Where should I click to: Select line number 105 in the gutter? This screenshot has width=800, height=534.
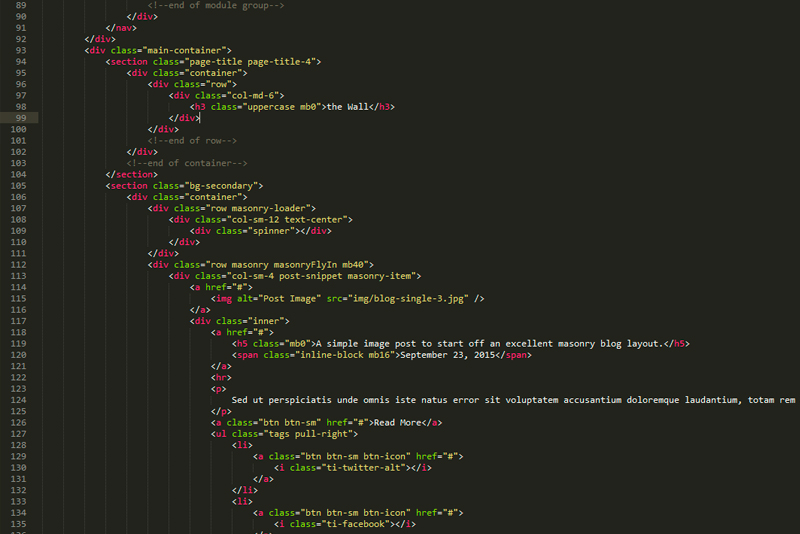point(17,186)
